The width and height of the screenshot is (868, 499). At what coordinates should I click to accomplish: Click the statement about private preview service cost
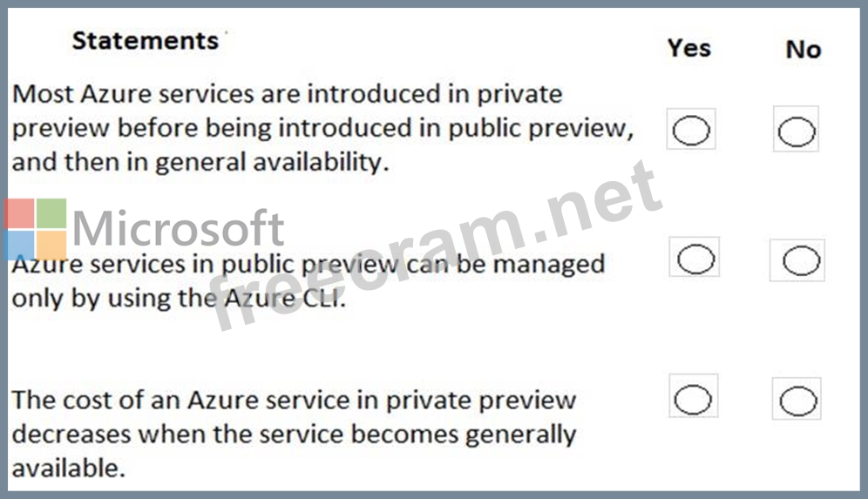tap(294, 434)
